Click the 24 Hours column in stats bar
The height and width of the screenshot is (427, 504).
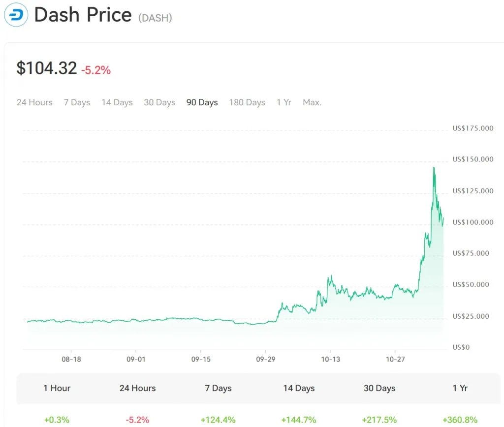[137, 388]
